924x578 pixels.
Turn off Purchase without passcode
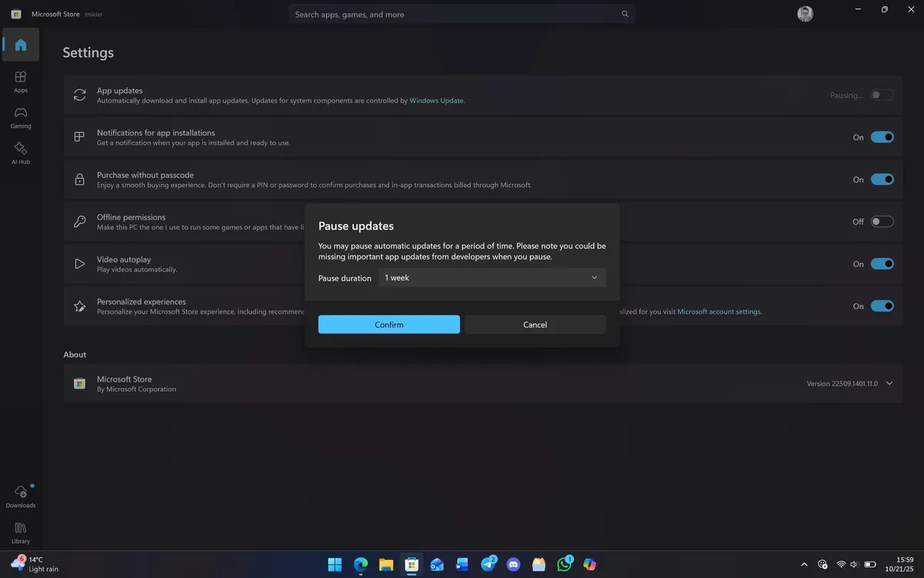[x=882, y=179]
